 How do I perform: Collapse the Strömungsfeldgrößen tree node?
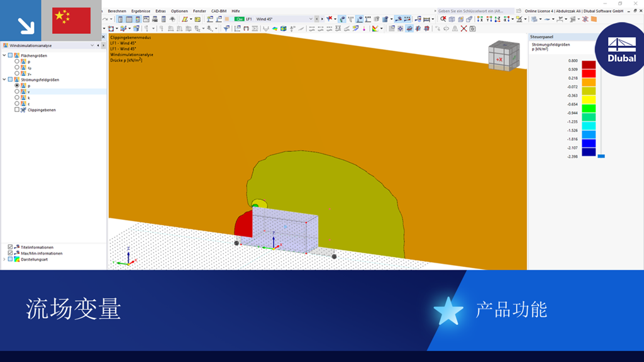4,79
